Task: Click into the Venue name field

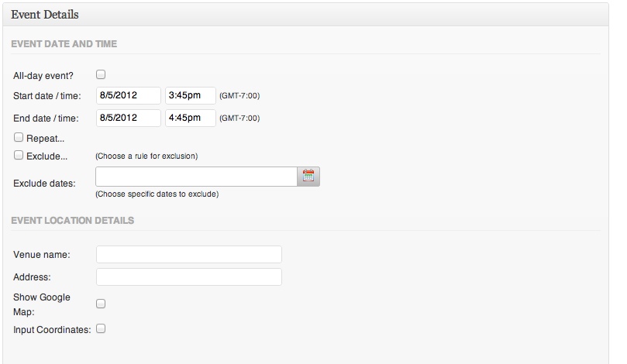Action: [x=189, y=255]
